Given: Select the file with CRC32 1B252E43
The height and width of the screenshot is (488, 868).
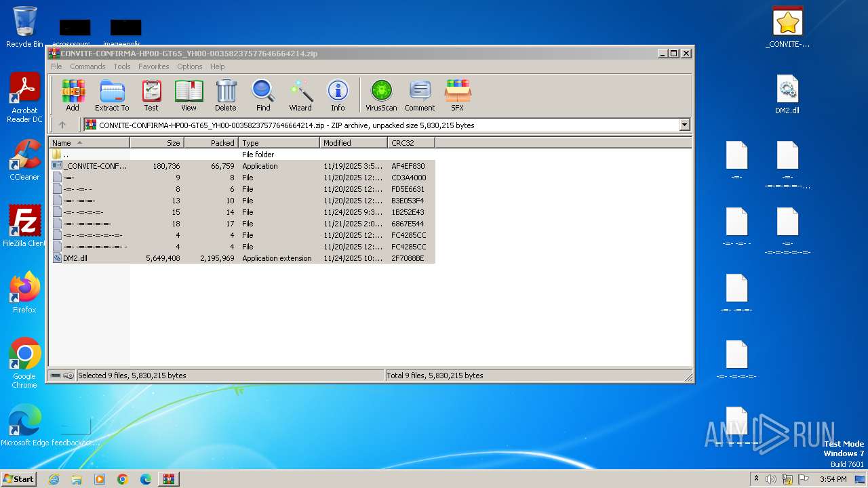Looking at the screenshot, I should click(x=243, y=212).
